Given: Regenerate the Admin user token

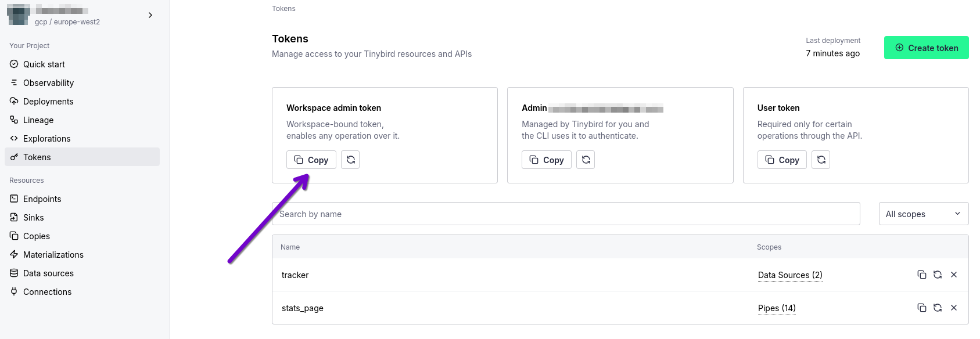Looking at the screenshot, I should tap(586, 160).
